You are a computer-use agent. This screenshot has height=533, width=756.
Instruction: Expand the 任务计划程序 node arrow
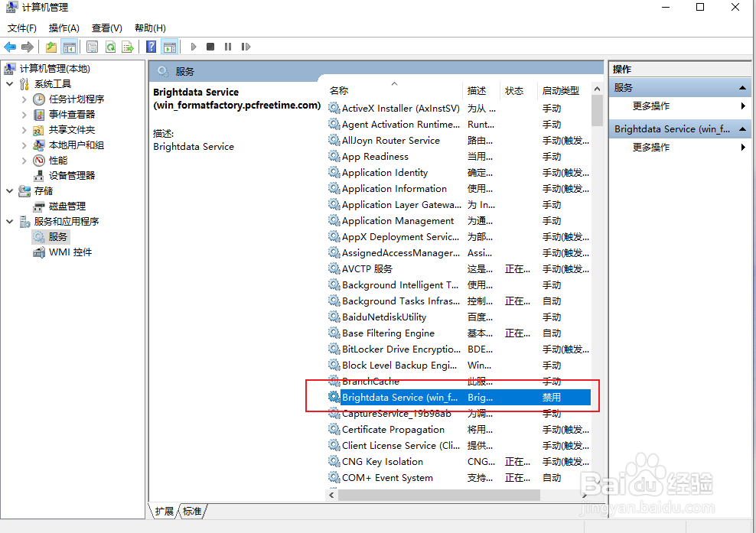(x=24, y=99)
